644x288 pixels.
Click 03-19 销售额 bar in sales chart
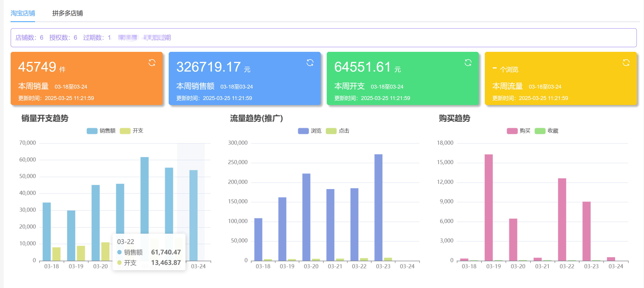(x=71, y=236)
